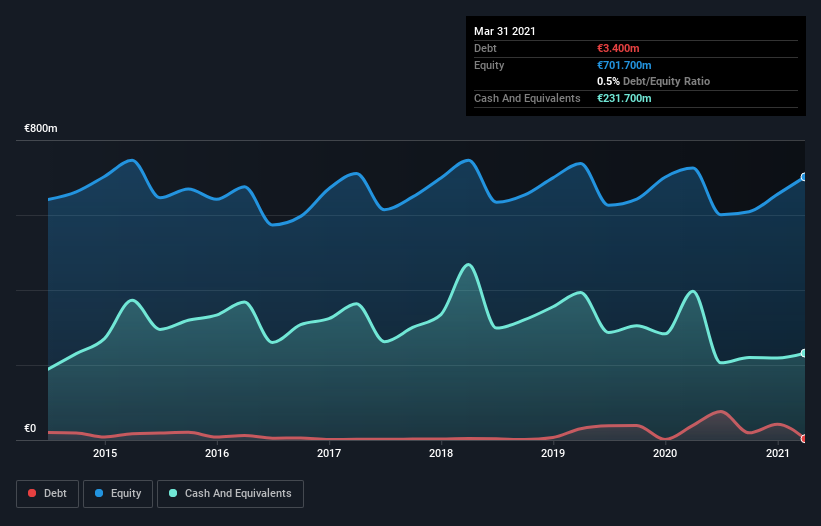Click the red Debt legend dot
Screen dimensions: 821x526
click(x=32, y=493)
